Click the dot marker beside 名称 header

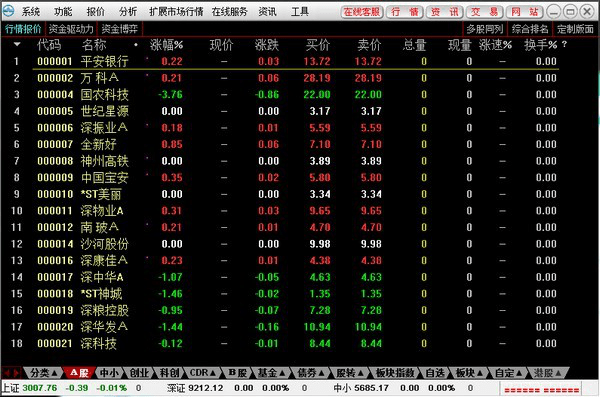pyautogui.click(x=136, y=45)
